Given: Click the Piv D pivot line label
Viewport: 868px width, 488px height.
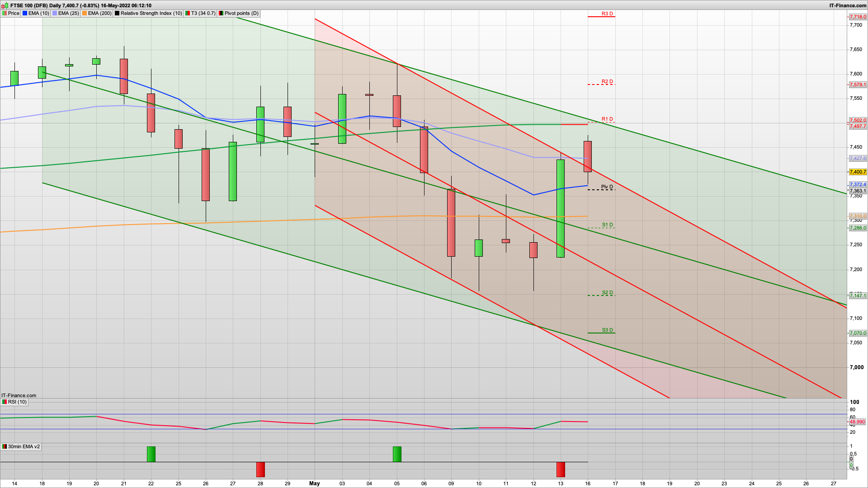Looking at the screenshot, I should pyautogui.click(x=607, y=187).
